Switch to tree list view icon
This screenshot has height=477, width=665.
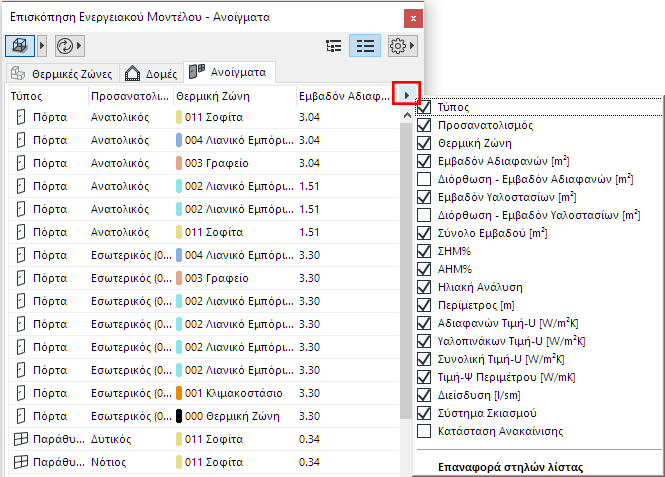(334, 46)
